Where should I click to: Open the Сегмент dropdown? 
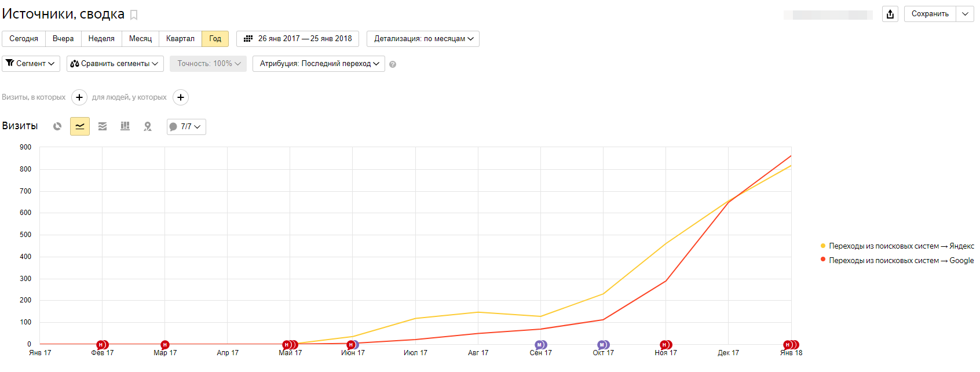pyautogui.click(x=31, y=64)
